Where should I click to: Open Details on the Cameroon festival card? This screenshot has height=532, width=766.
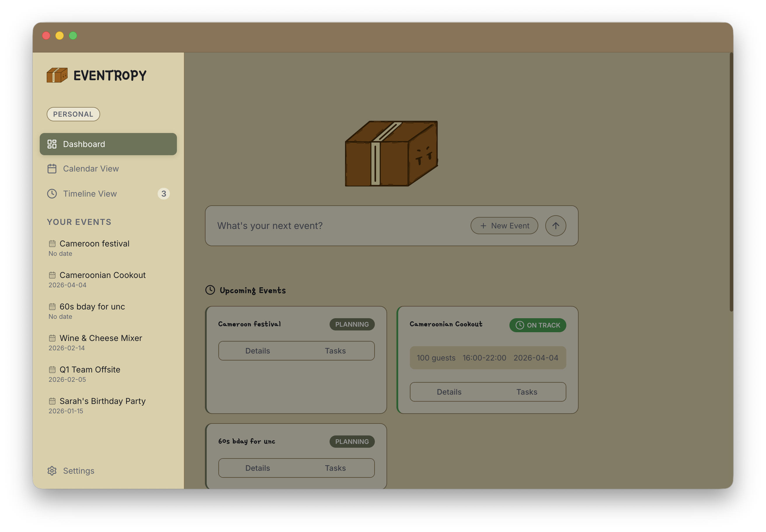point(257,351)
